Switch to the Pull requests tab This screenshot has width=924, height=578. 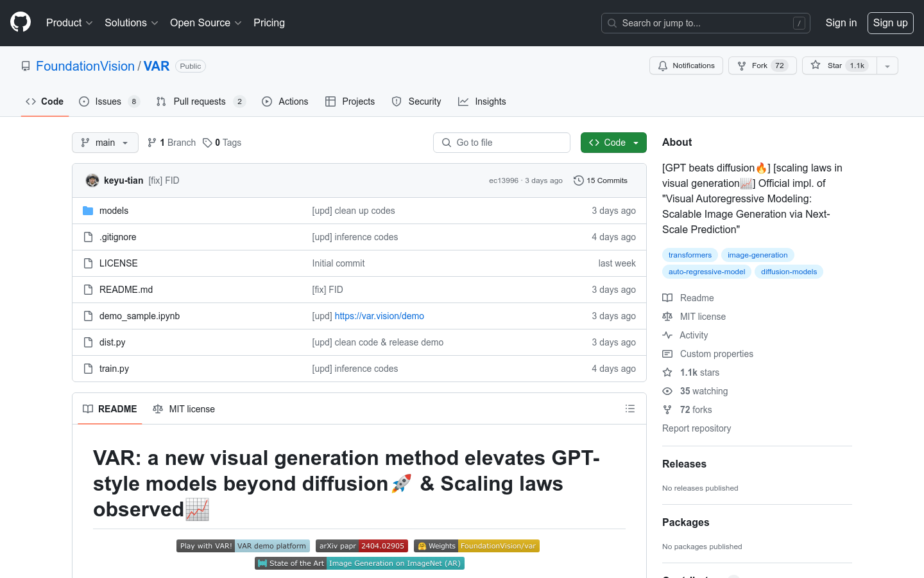[x=200, y=101]
